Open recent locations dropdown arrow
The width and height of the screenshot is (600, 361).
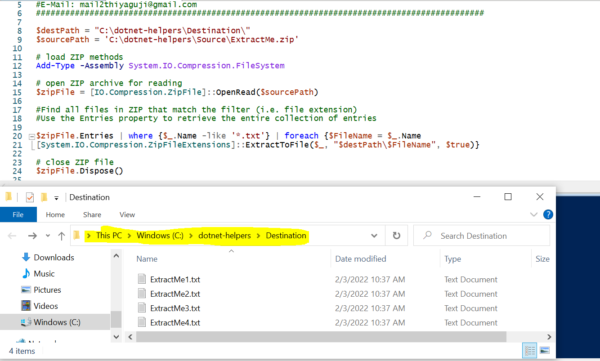(x=48, y=236)
